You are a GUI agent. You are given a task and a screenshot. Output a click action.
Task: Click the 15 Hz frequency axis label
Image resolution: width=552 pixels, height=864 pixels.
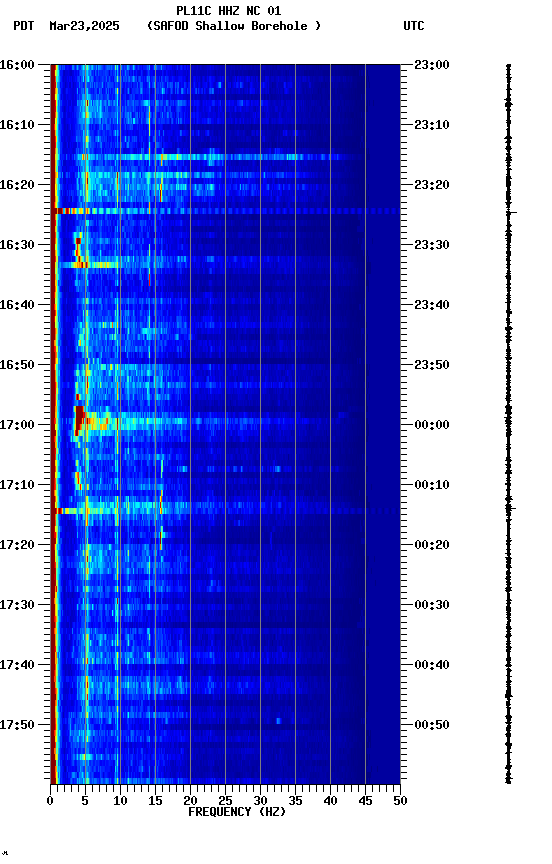coord(155,801)
